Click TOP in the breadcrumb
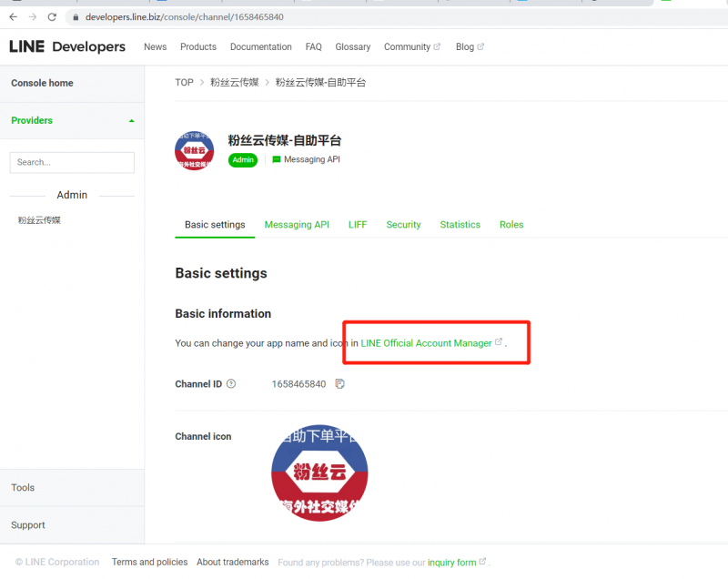This screenshot has width=728, height=579. 184,83
